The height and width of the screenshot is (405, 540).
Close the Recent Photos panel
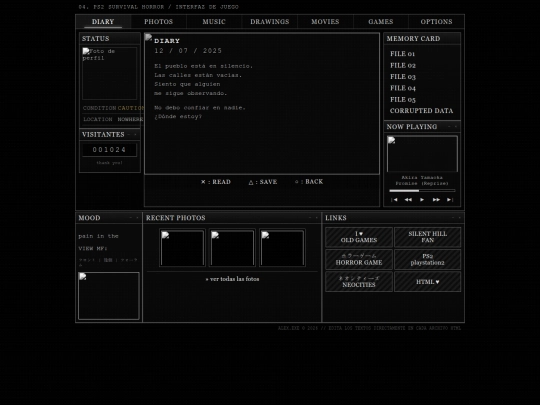[316, 218]
